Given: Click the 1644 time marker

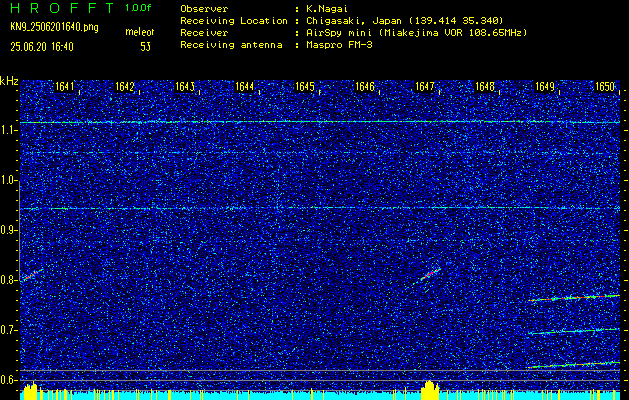Looking at the screenshot, I should 244,86.
